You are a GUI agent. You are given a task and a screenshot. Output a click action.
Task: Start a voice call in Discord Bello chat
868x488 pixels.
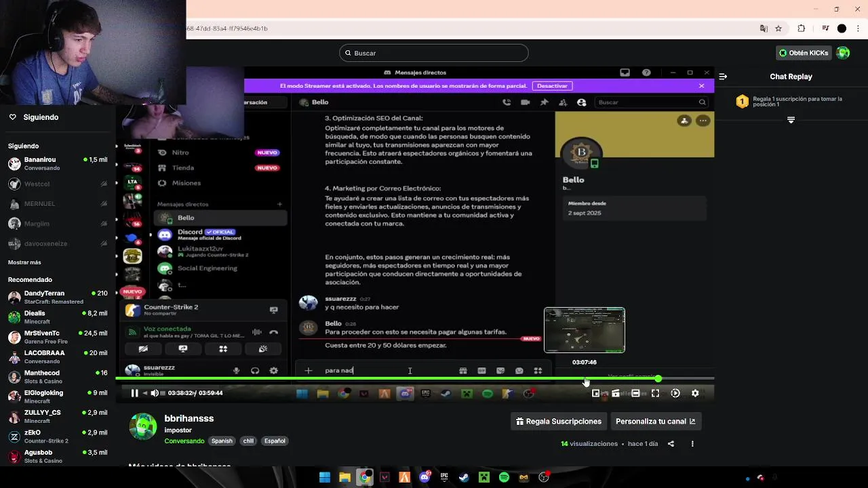(507, 102)
